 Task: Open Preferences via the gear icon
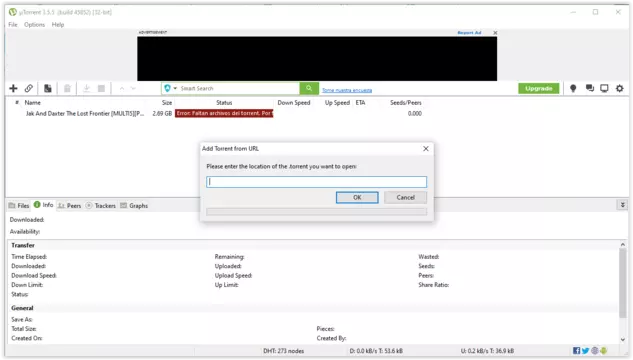[x=620, y=88]
